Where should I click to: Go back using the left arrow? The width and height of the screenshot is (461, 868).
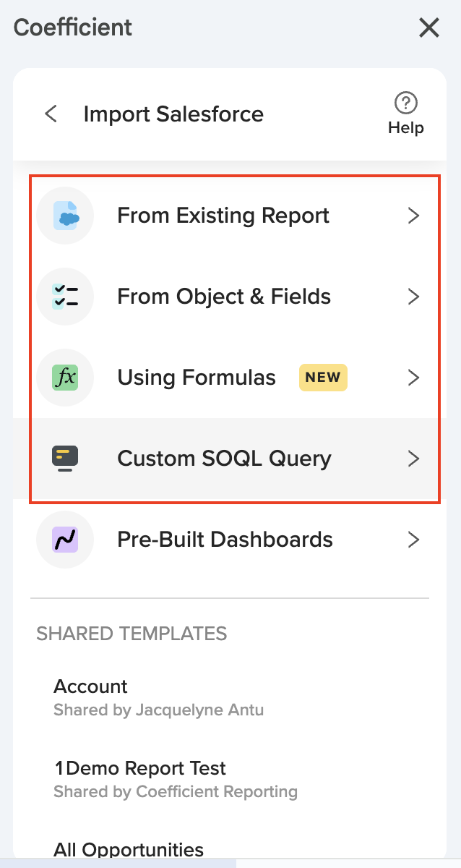51,114
